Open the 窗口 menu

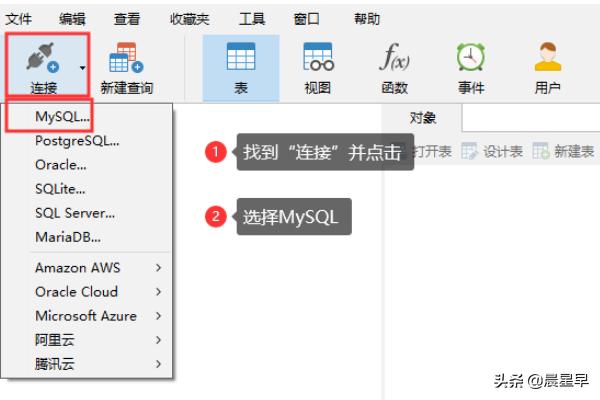click(306, 19)
